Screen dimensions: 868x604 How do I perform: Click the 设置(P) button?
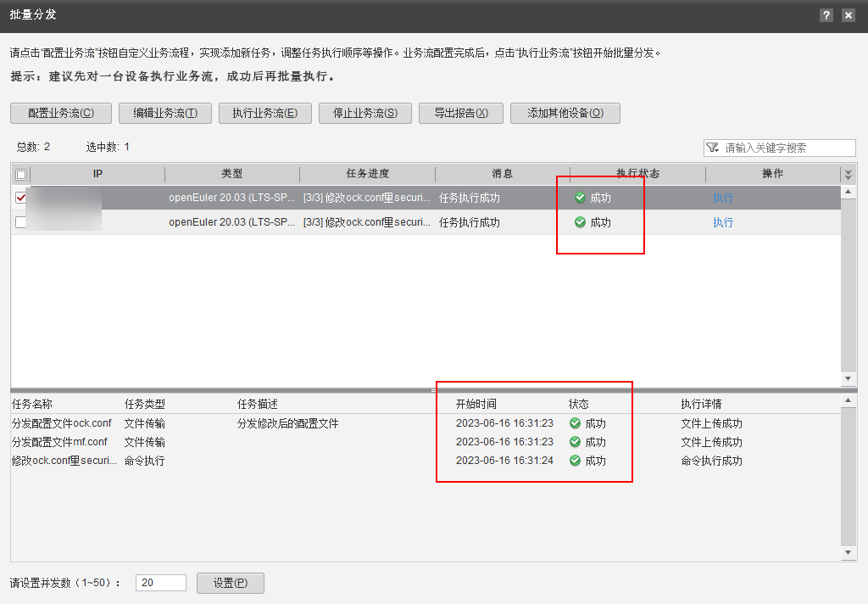(x=231, y=583)
